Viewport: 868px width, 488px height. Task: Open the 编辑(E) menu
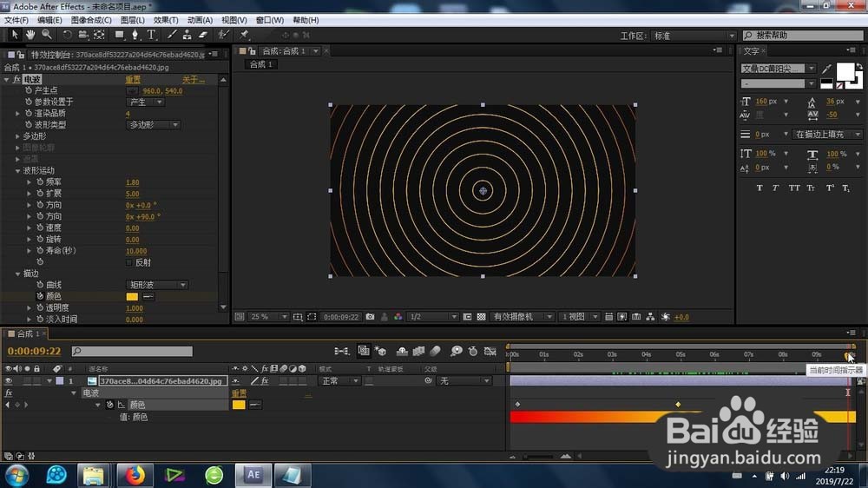[49, 20]
